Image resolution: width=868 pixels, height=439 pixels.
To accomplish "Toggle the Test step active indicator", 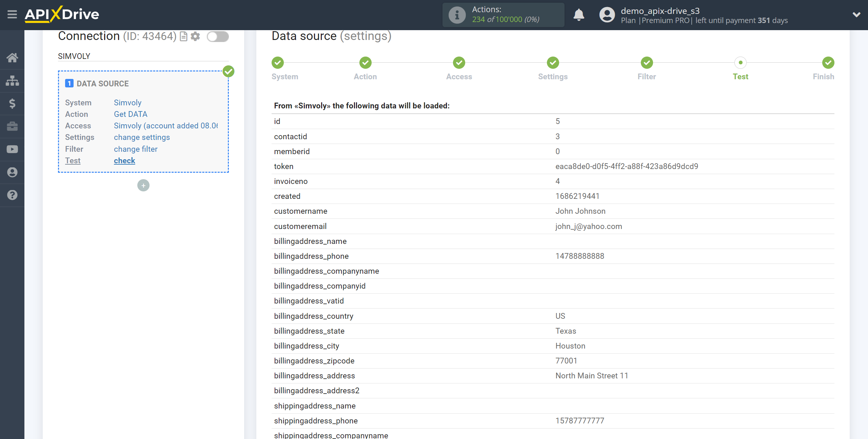I will click(x=740, y=62).
